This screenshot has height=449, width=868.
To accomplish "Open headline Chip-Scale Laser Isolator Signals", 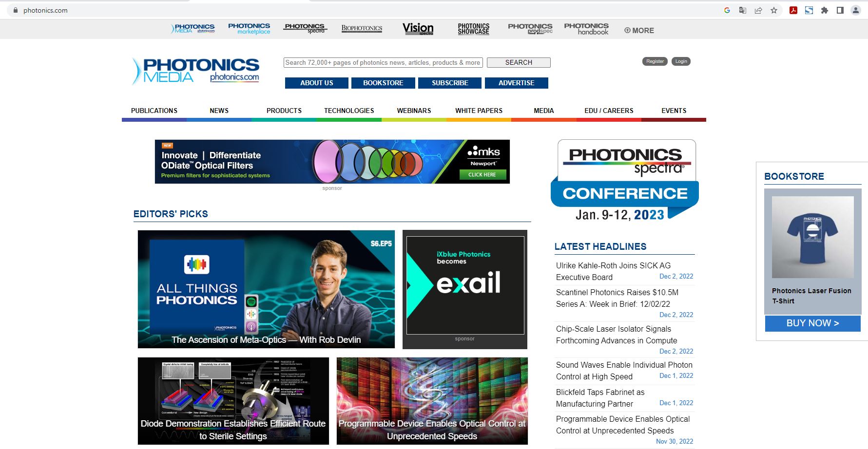I will pyautogui.click(x=617, y=335).
